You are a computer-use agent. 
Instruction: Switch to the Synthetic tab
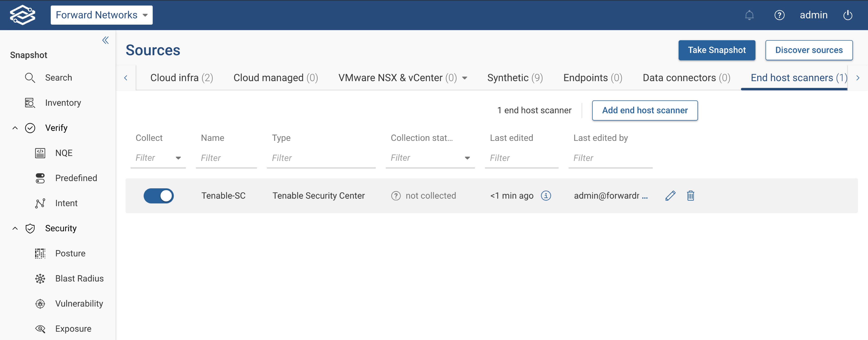(514, 78)
